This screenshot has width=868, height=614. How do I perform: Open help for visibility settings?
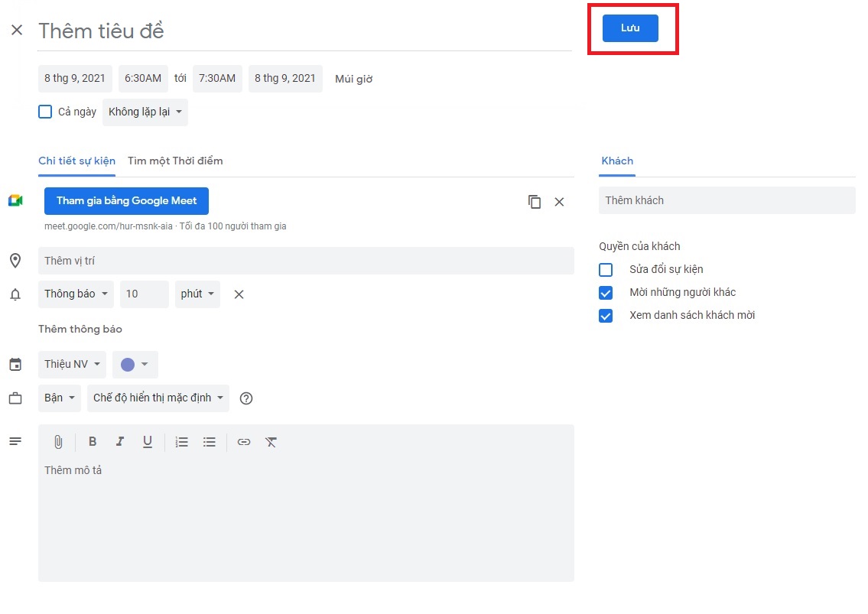246,398
